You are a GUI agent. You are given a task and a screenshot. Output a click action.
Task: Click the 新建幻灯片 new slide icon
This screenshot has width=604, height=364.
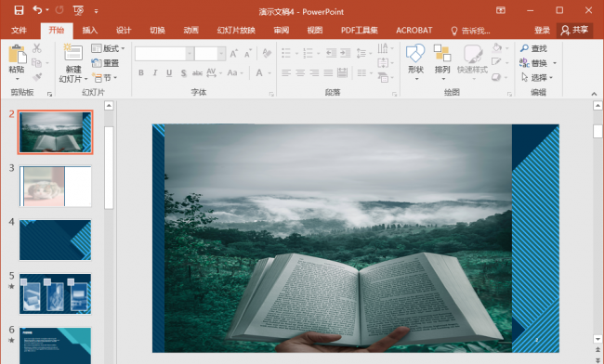72,53
